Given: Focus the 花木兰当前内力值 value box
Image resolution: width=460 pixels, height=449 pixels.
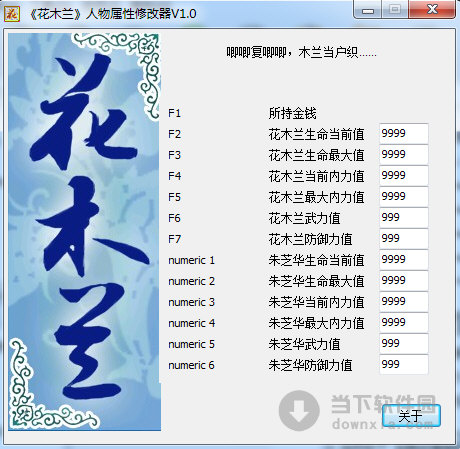Looking at the screenshot, I should click(404, 176).
